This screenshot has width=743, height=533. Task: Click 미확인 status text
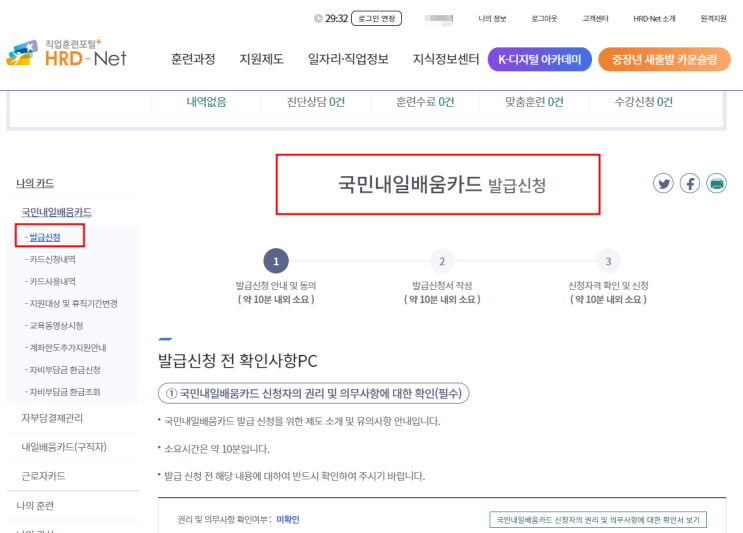[x=288, y=520]
